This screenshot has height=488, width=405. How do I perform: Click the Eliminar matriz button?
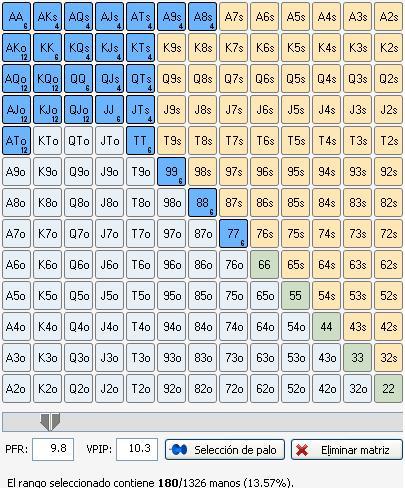click(347, 450)
